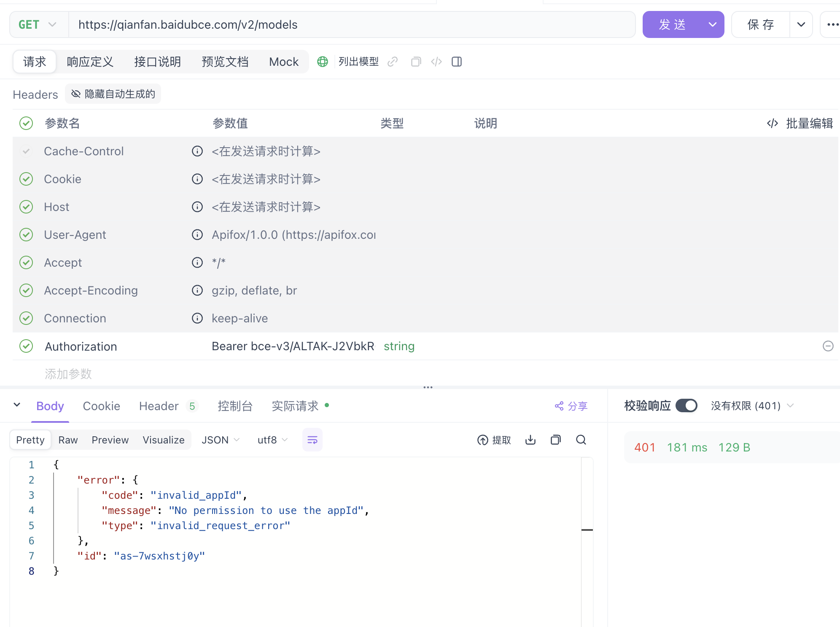Toggle the side panel layout icon
840x627 pixels.
pyautogui.click(x=457, y=62)
